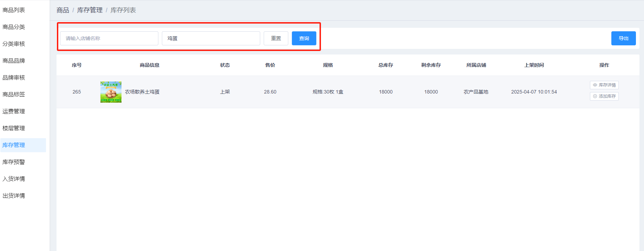The image size is (644, 251).
Task: Open 楼层管理 in the sidebar
Action: pyautogui.click(x=14, y=128)
